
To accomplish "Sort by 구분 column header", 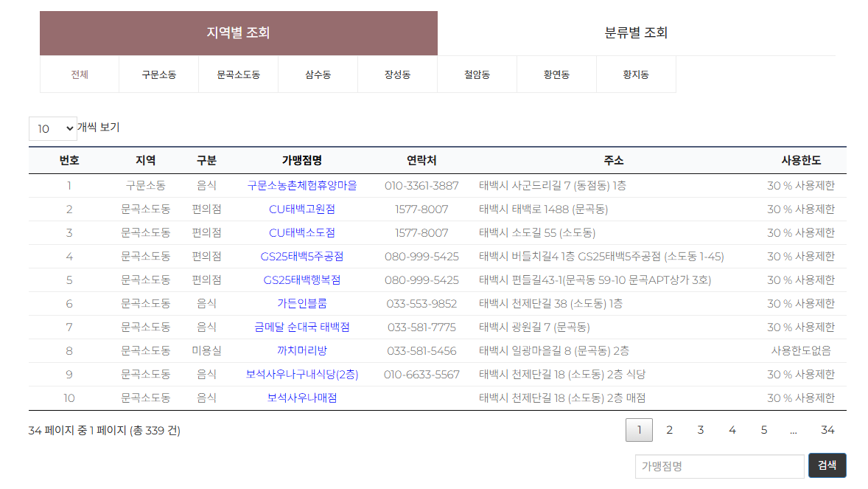I will coord(206,161).
